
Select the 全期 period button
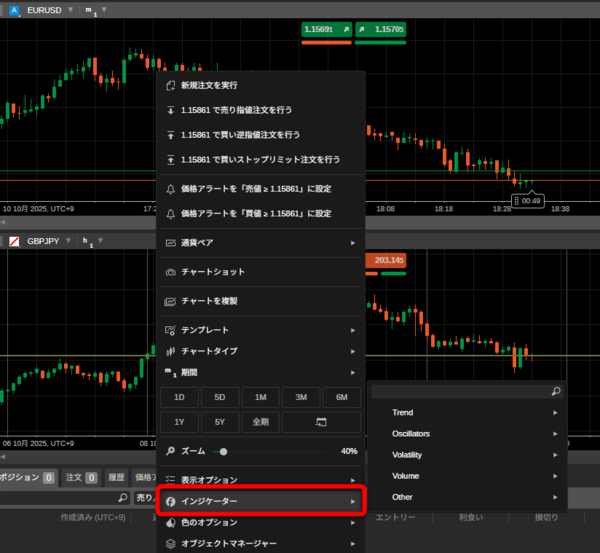(260, 422)
